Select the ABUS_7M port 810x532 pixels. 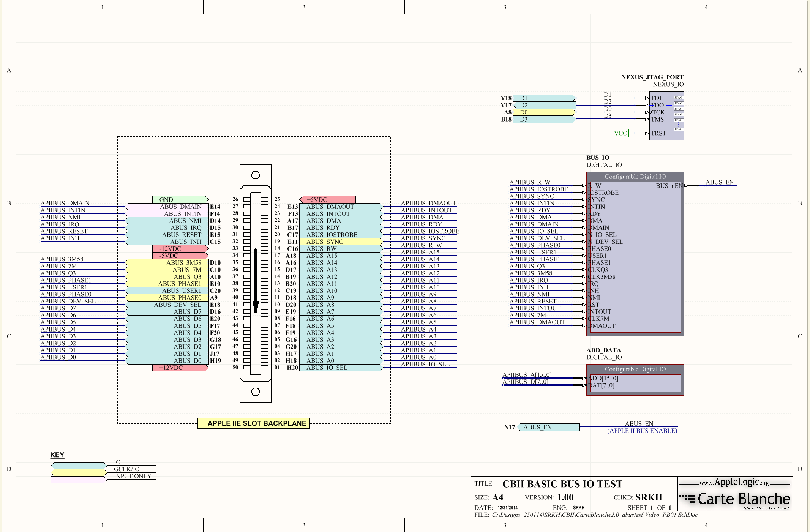tap(167, 270)
